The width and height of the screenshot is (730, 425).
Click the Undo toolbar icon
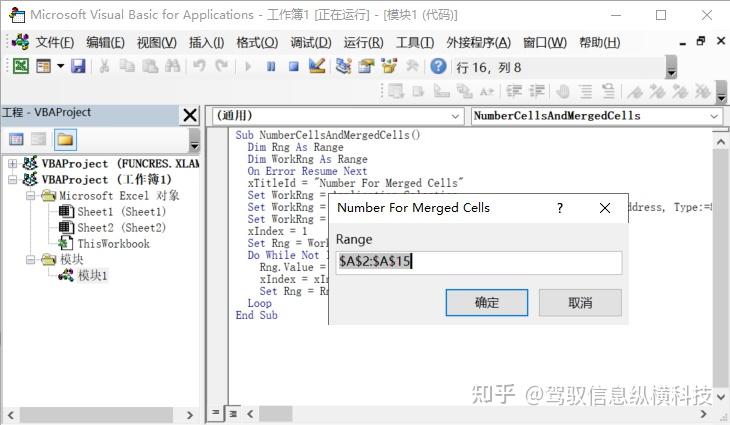(199, 67)
